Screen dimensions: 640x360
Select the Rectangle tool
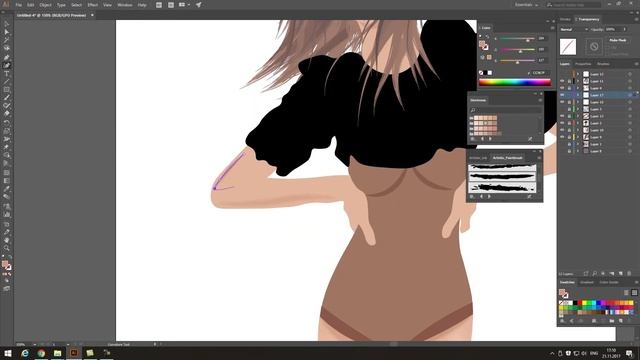7,90
